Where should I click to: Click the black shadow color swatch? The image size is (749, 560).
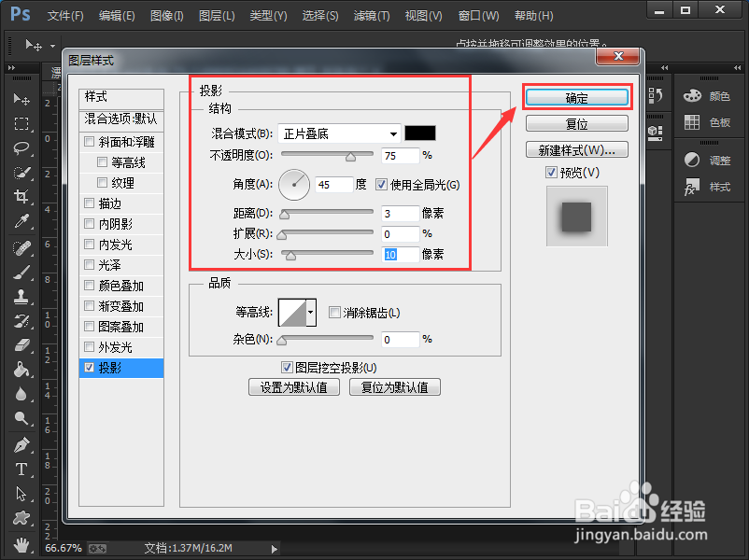tap(420, 133)
